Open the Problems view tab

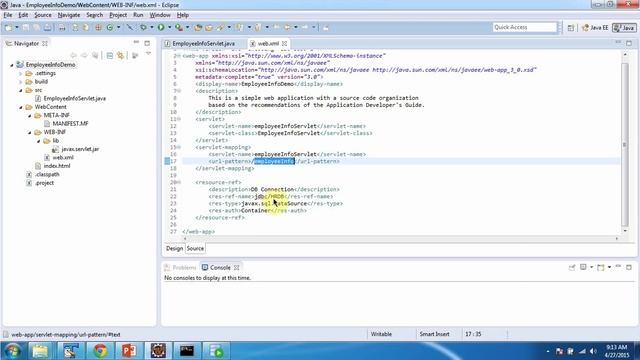(x=180, y=268)
